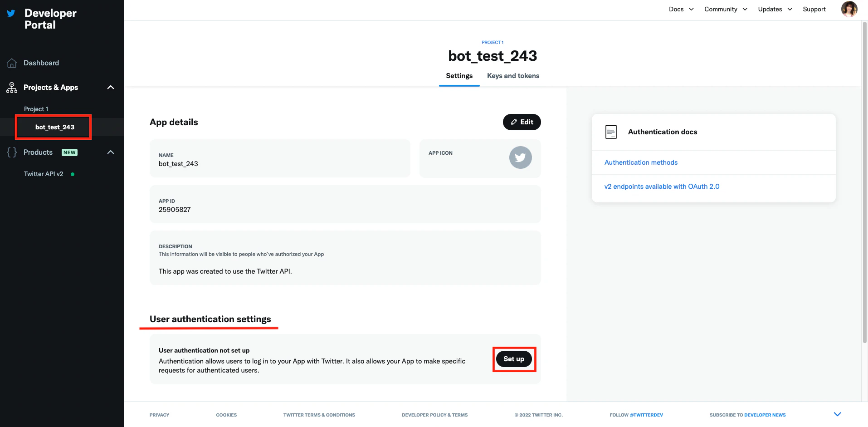Click the Dashboard home icon

tap(12, 63)
